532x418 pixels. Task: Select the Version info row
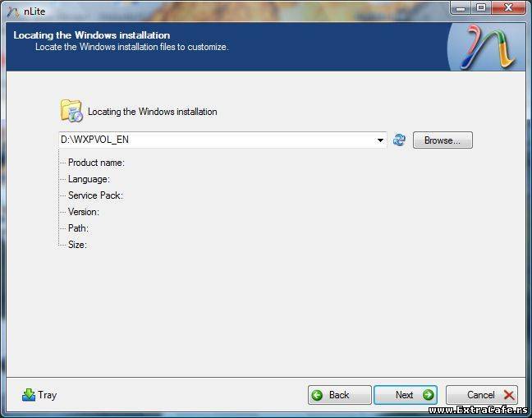tap(83, 212)
